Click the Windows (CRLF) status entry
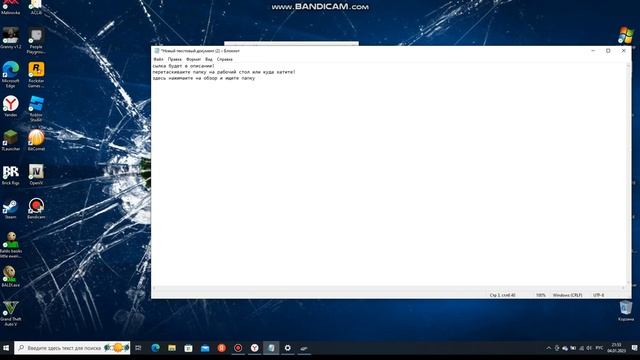The height and width of the screenshot is (360, 640). click(x=567, y=295)
